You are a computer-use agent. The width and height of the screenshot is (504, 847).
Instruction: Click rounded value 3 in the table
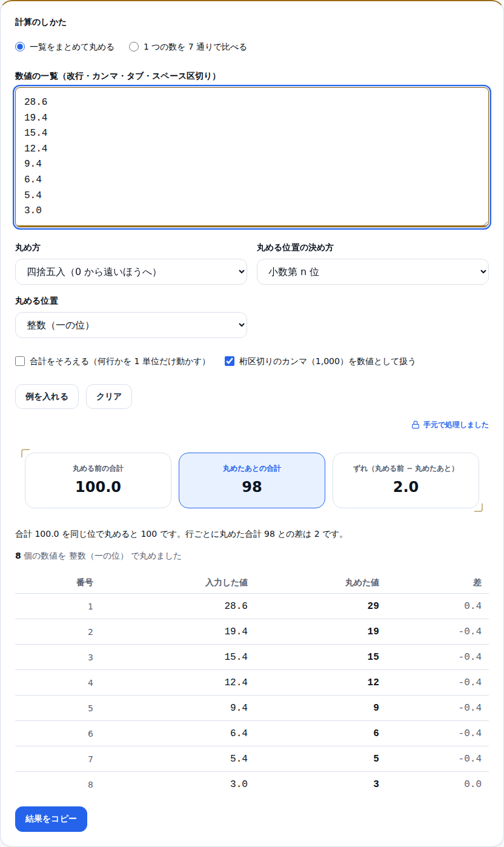(376, 784)
